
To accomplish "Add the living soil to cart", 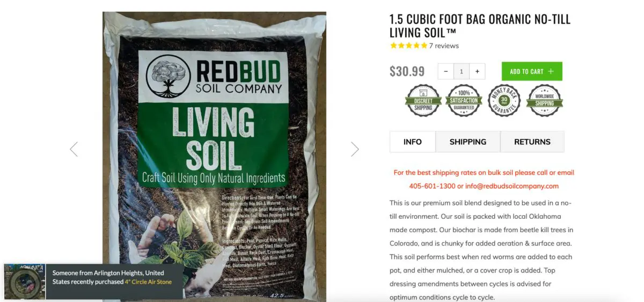I will coord(532,71).
